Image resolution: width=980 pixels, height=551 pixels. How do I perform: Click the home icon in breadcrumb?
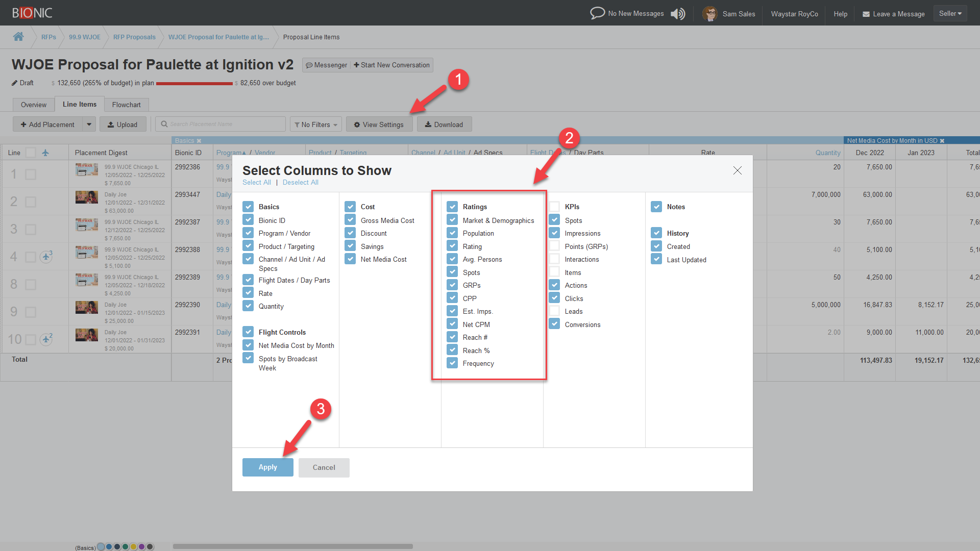(x=18, y=37)
